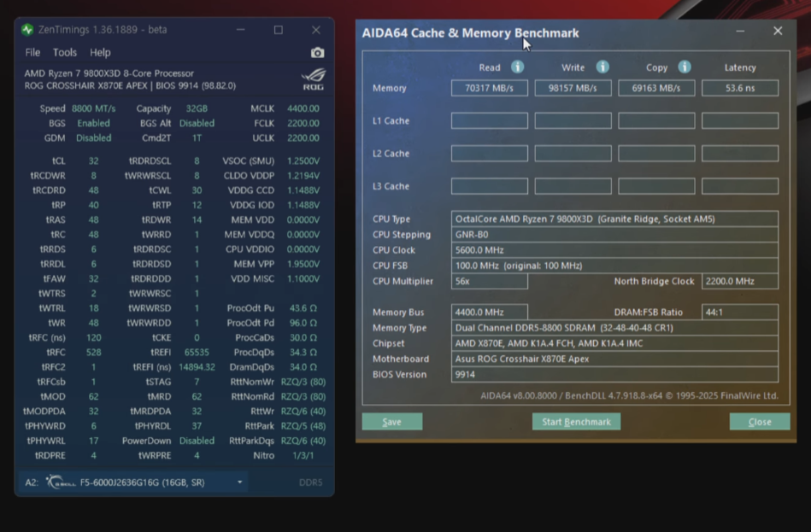The height and width of the screenshot is (532, 811).
Task: Click the Read info icon
Action: [x=517, y=67]
